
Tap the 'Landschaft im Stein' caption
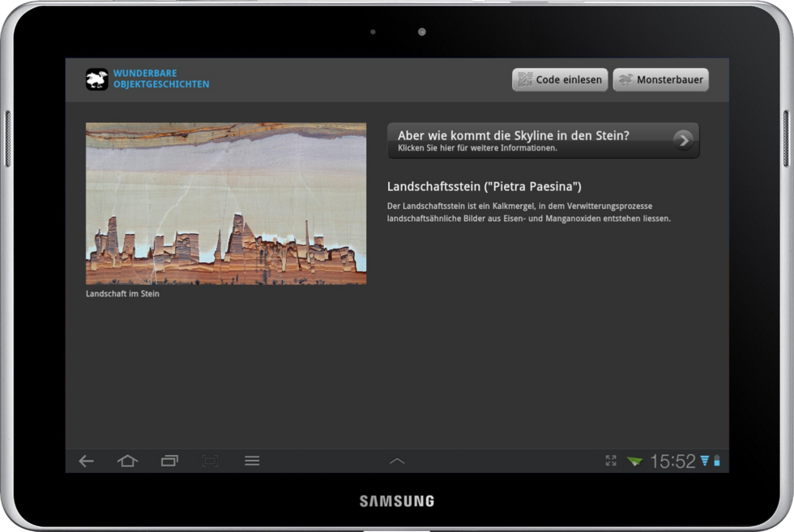pos(122,294)
